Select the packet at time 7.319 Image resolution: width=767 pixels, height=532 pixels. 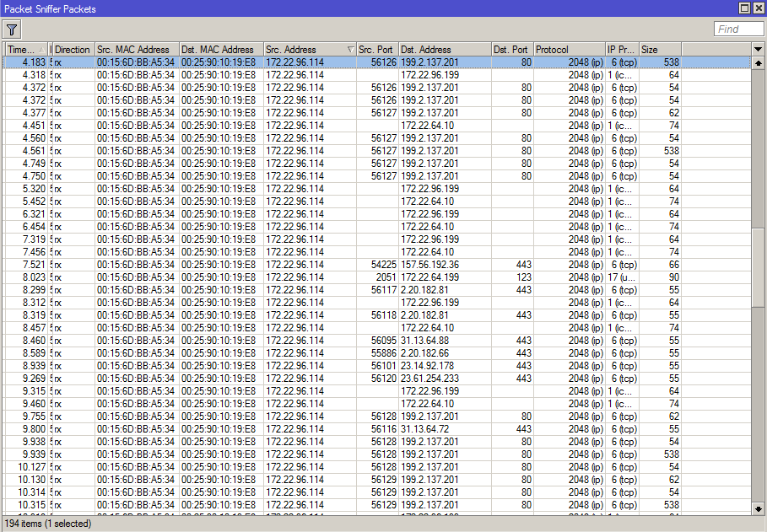(376, 239)
